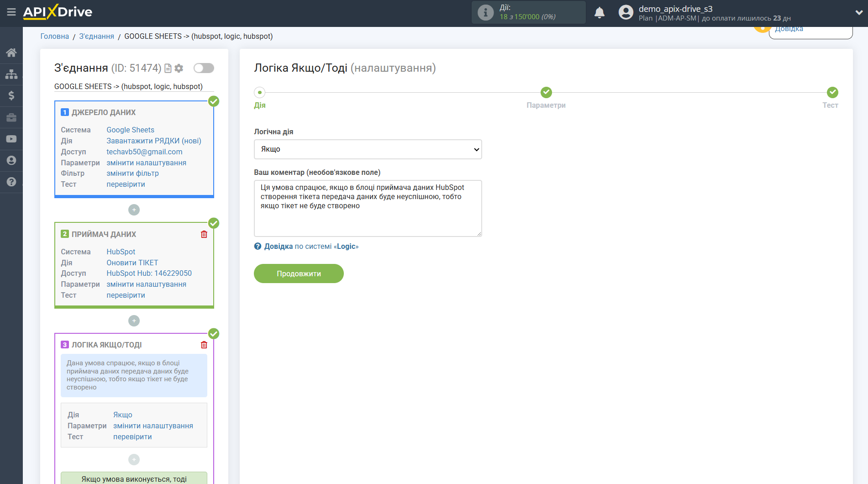Open techavb50@gmail.com access link
The width and height of the screenshot is (868, 484).
(144, 152)
